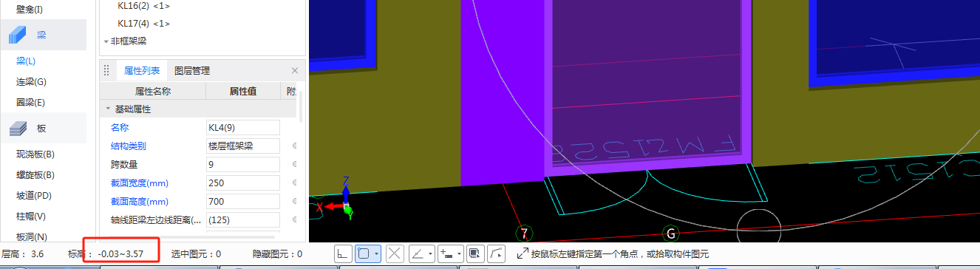The height and width of the screenshot is (269, 980).
Task: Click the slab category layers icon
Action: click(x=18, y=129)
